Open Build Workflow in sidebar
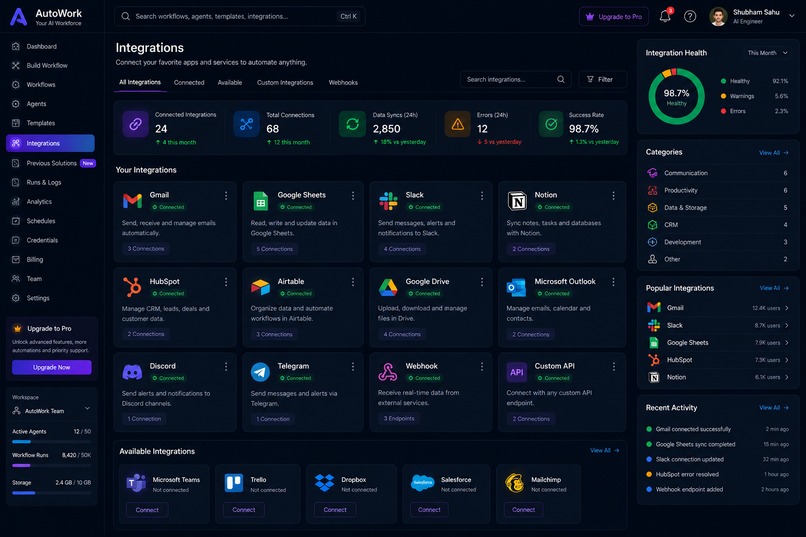 [x=50, y=65]
